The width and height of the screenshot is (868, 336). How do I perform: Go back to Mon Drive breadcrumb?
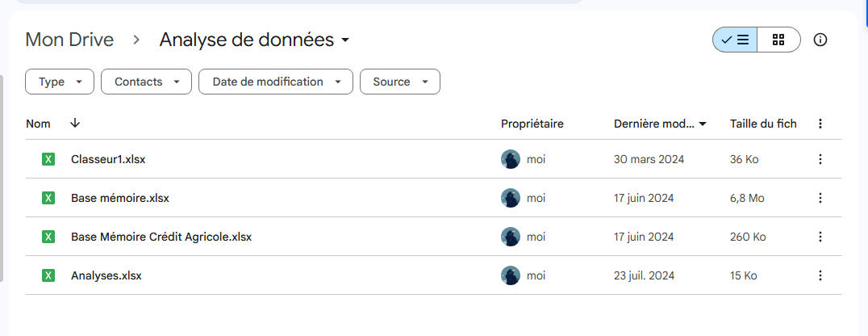[69, 40]
